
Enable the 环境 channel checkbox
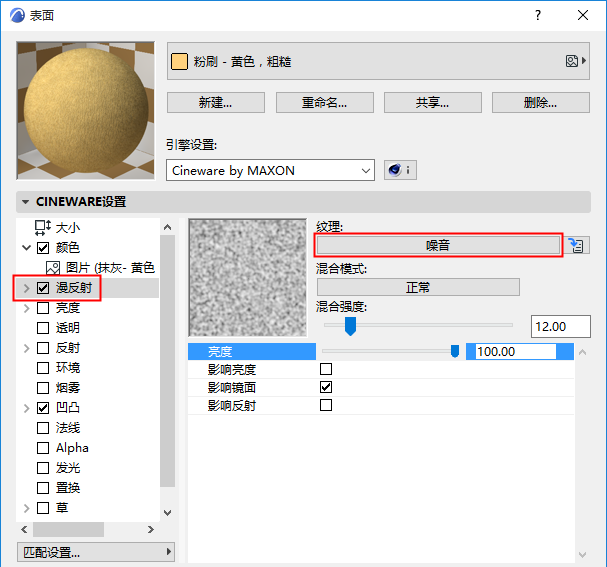click(43, 368)
